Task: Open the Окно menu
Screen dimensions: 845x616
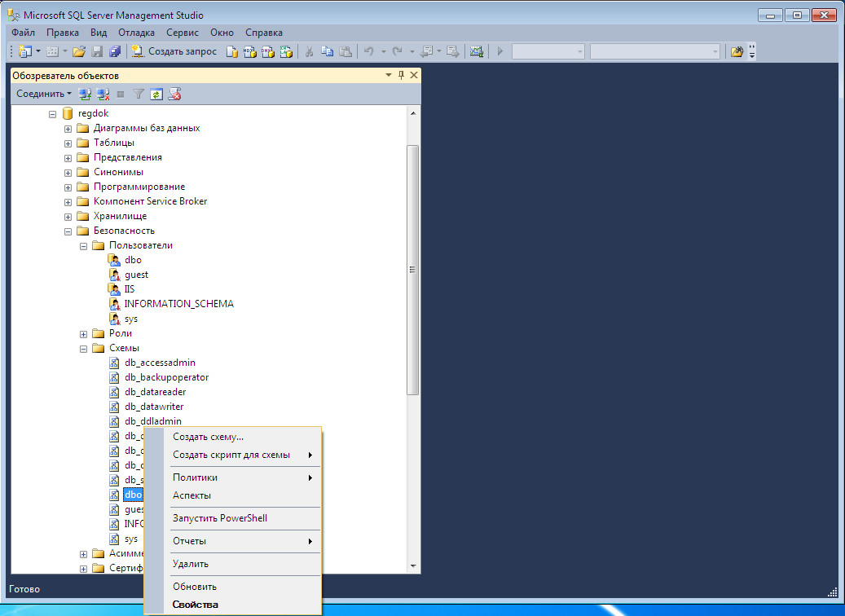Action: coord(222,33)
